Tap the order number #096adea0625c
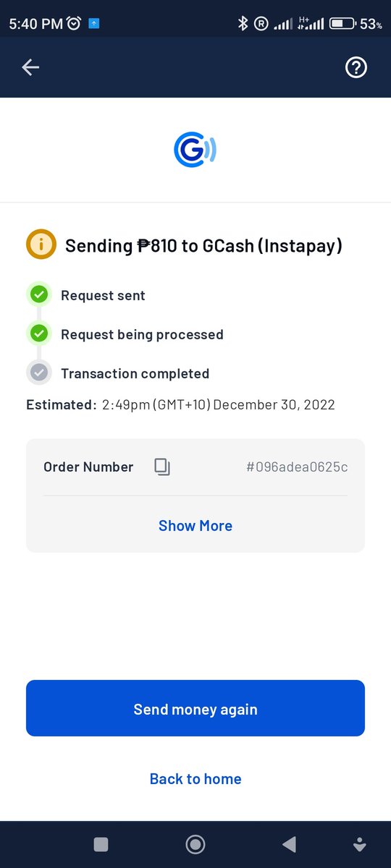Viewport: 391px width, 868px height. pyautogui.click(x=297, y=467)
